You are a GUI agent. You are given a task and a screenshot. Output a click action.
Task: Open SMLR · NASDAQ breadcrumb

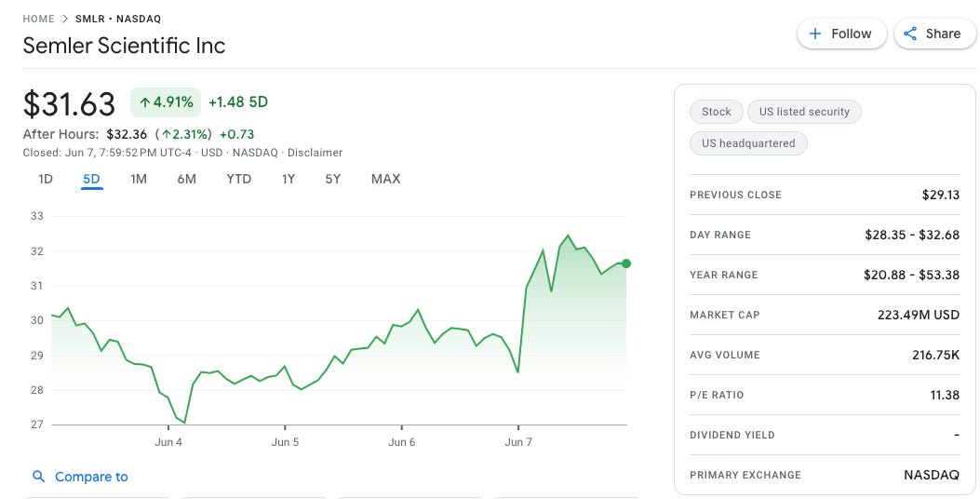tap(118, 19)
